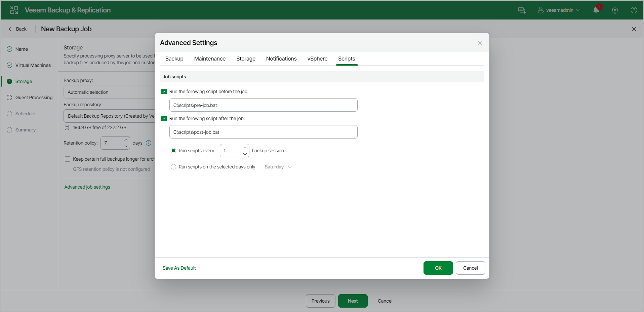Click the Back arrow icon
644x312 pixels.
pos(10,29)
